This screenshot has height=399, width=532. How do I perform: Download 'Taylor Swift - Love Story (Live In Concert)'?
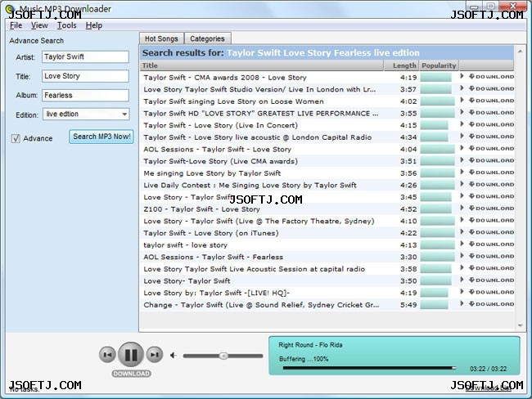491,124
